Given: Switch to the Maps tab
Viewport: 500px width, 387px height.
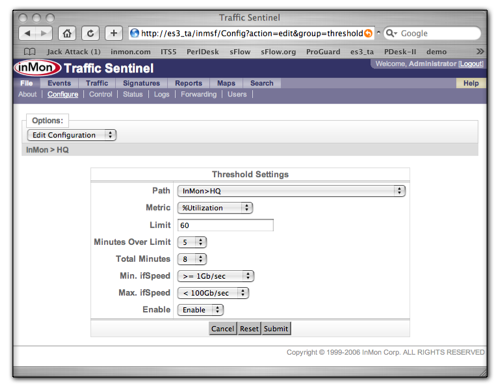Looking at the screenshot, I should (x=226, y=83).
